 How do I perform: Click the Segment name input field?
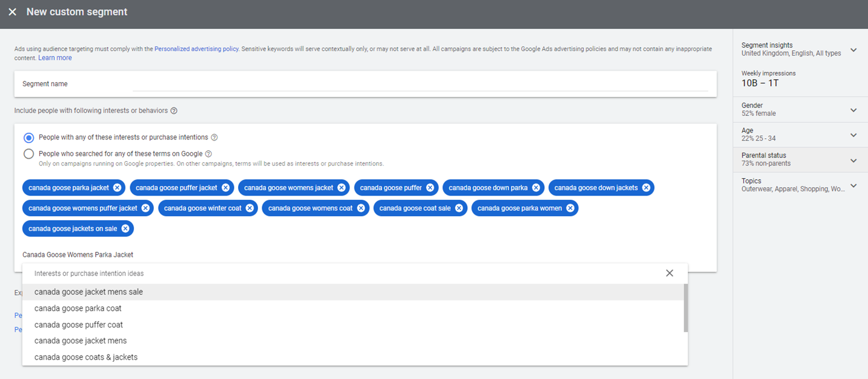pos(420,84)
